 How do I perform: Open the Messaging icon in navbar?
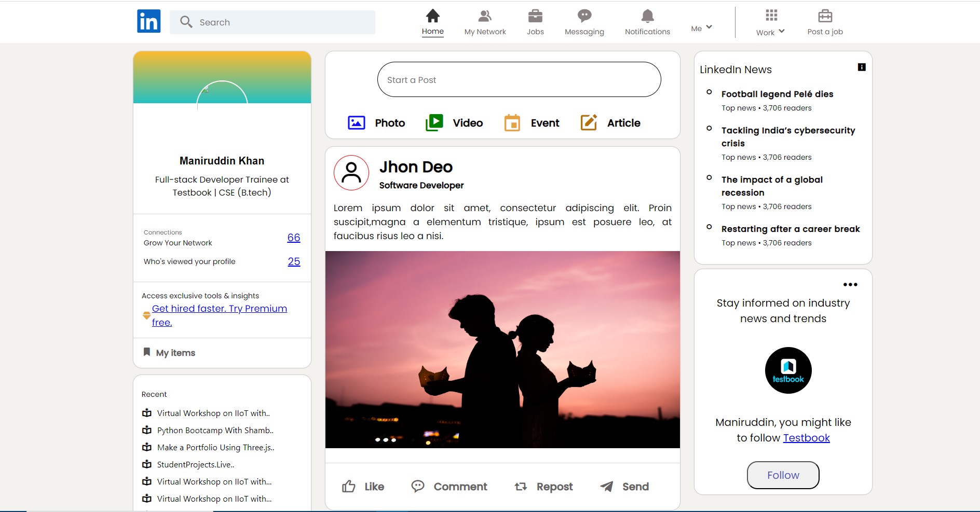click(584, 16)
